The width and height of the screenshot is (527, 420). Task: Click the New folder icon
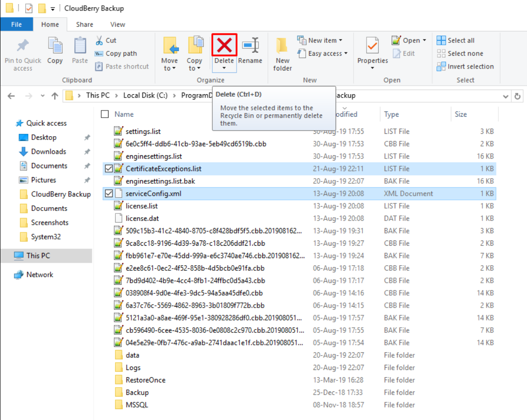pyautogui.click(x=282, y=45)
